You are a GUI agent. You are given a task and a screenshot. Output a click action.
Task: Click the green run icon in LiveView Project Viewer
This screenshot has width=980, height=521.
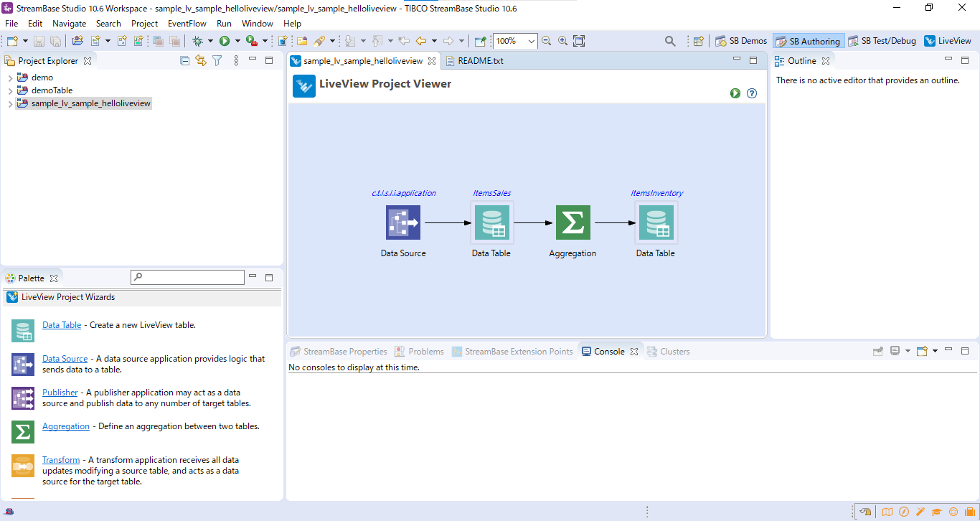[735, 93]
